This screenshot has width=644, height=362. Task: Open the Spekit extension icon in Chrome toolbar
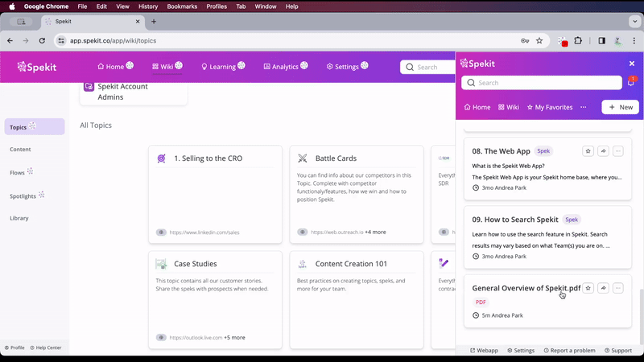click(x=562, y=41)
